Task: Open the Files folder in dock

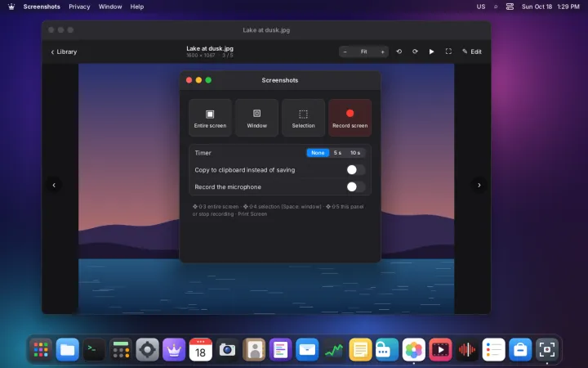Action: pos(68,350)
